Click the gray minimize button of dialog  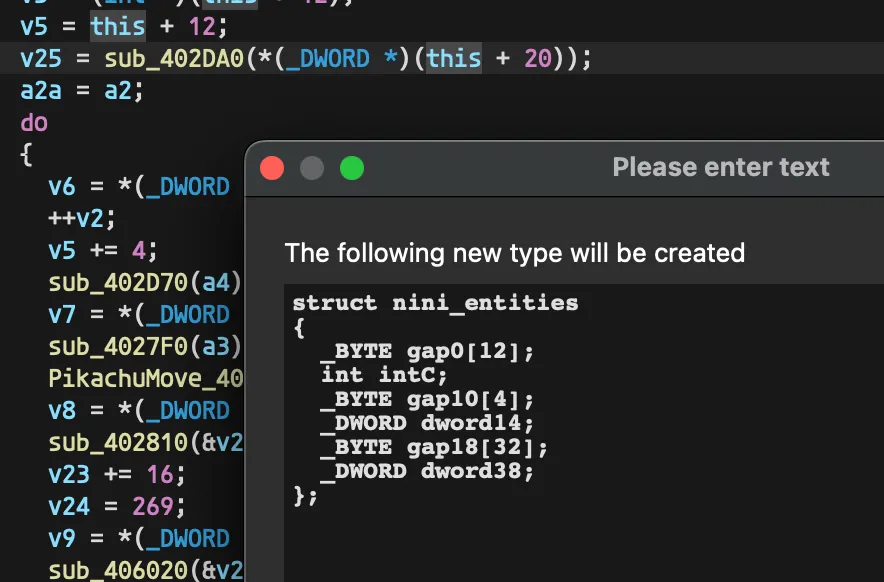(312, 168)
